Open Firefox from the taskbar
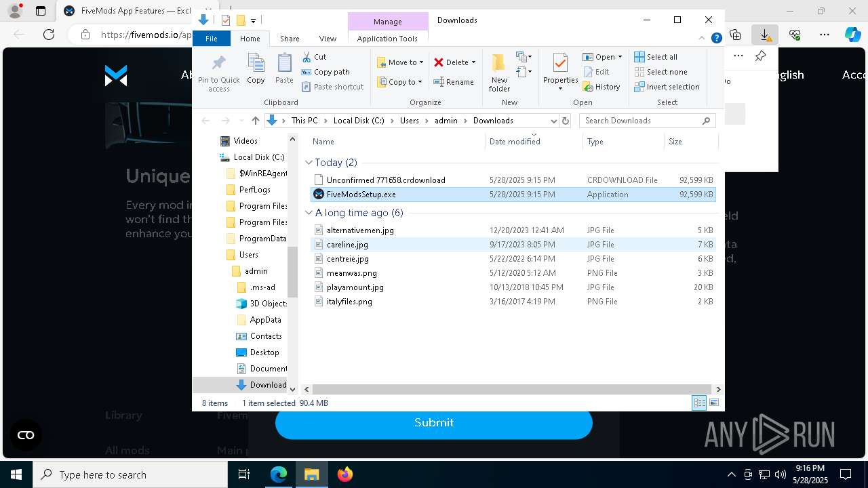This screenshot has height=488, width=868. coord(345,474)
